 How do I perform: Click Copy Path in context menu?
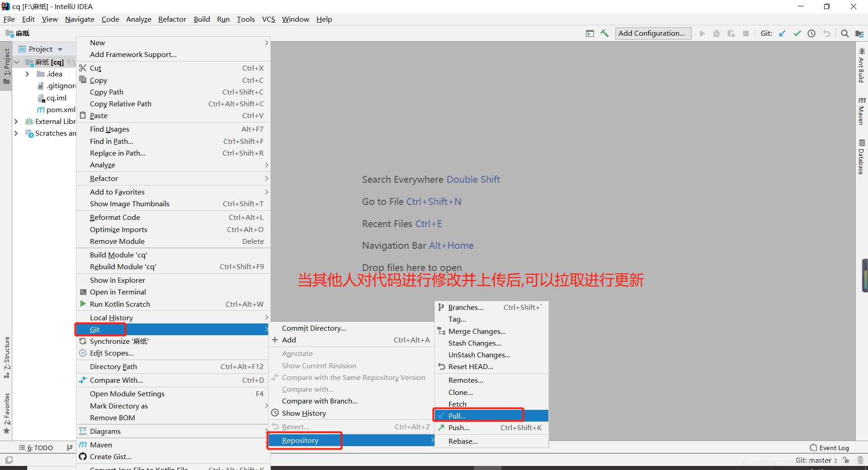point(173,92)
